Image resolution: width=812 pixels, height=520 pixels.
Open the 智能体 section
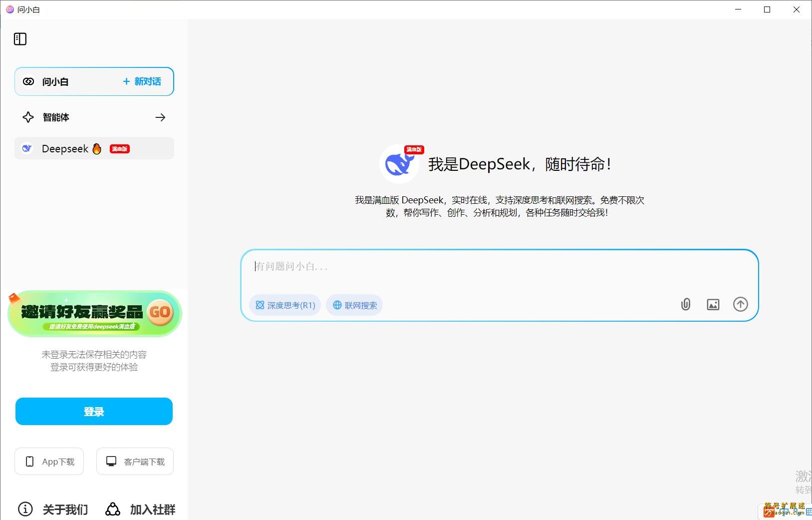(94, 117)
